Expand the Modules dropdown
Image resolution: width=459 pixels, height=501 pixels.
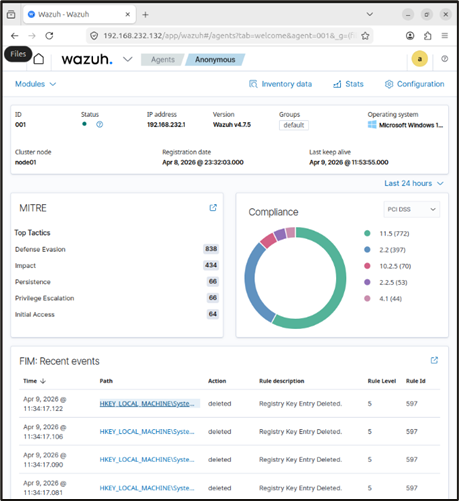point(35,84)
